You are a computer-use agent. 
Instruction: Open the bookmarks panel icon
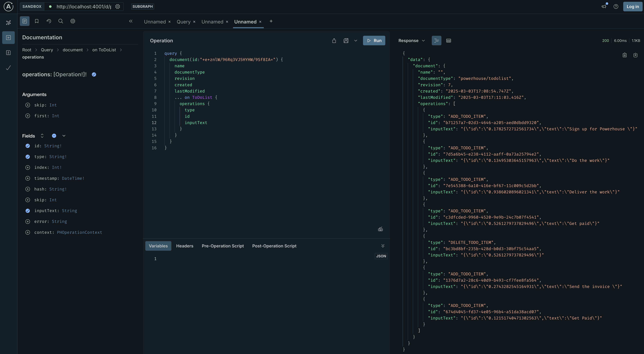click(x=36, y=21)
